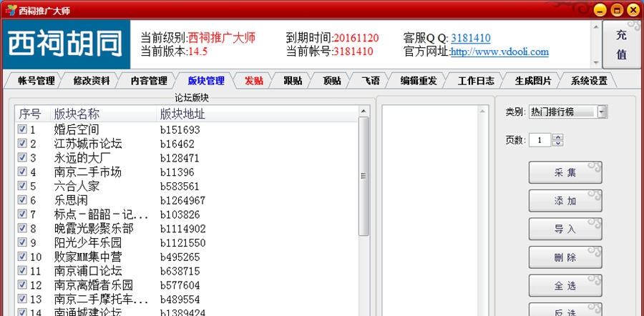
Task: Open the customer service QQ 3181410 link
Action: [471, 38]
